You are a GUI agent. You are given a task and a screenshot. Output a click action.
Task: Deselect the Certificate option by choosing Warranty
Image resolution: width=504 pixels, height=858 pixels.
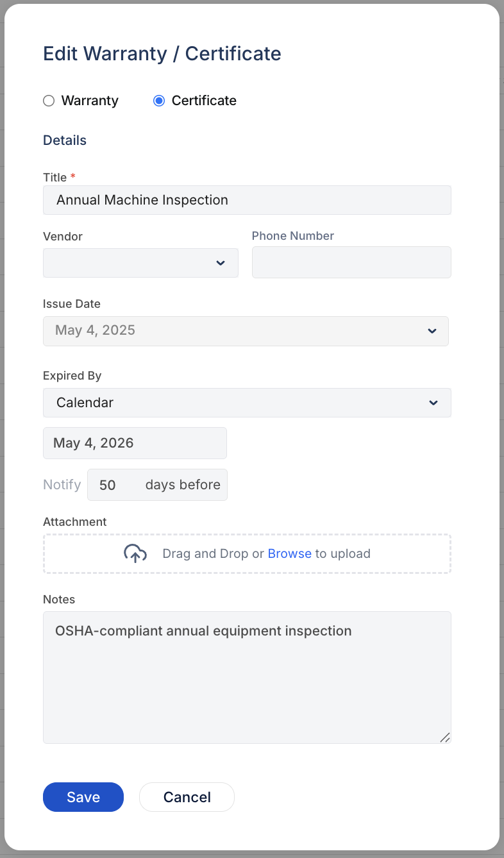pyautogui.click(x=49, y=101)
